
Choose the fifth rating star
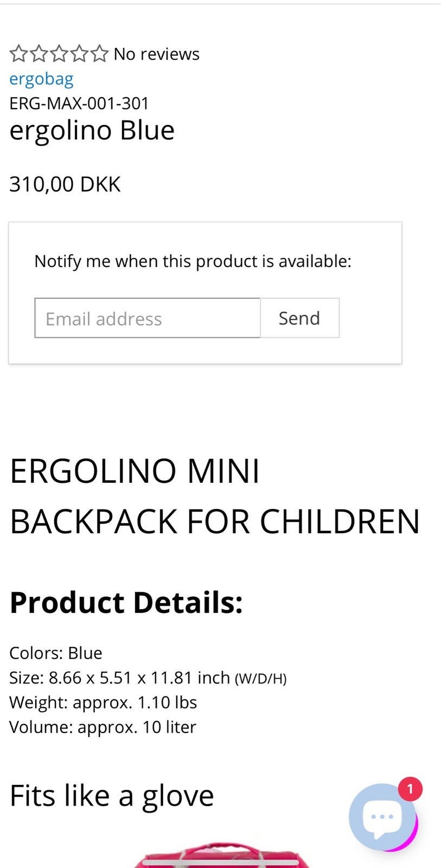99,54
